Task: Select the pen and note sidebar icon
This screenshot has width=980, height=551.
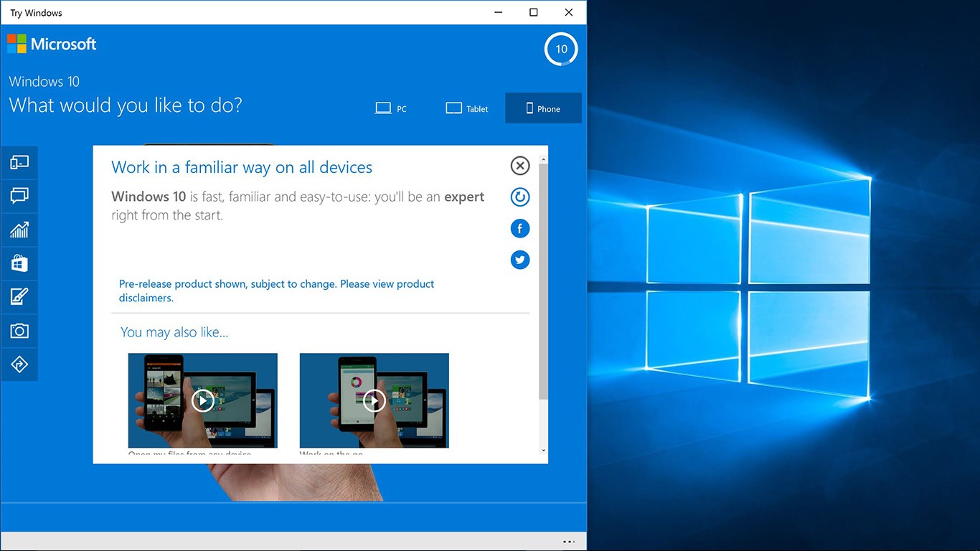Action: coord(19,296)
